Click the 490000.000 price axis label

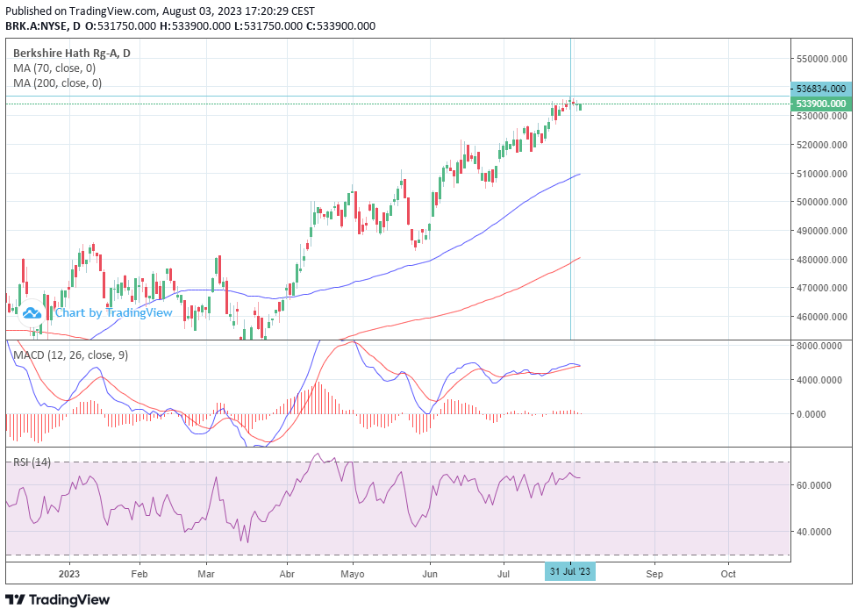(x=822, y=231)
